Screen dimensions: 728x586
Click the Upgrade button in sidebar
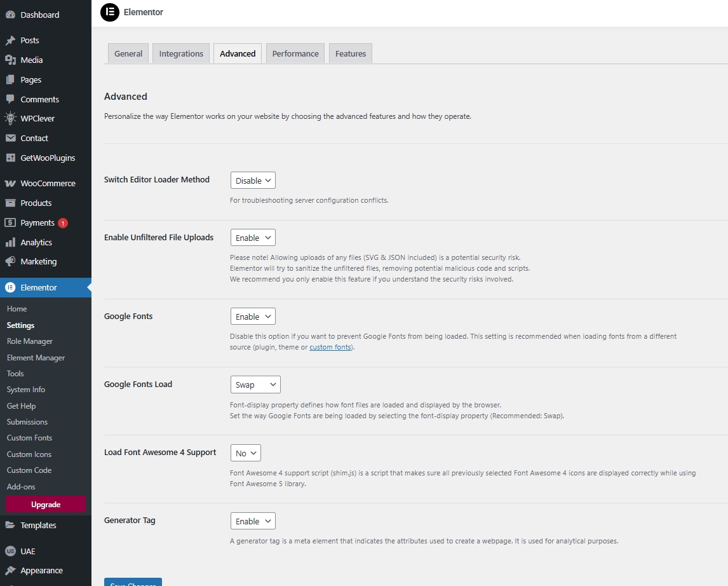(x=46, y=505)
